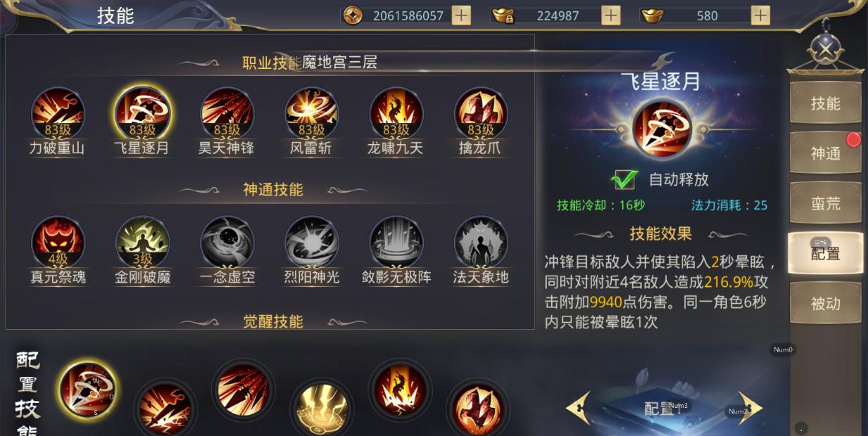Viewport: 868px width, 436px height.
Task: Open the 神通 tab
Action: 825,153
